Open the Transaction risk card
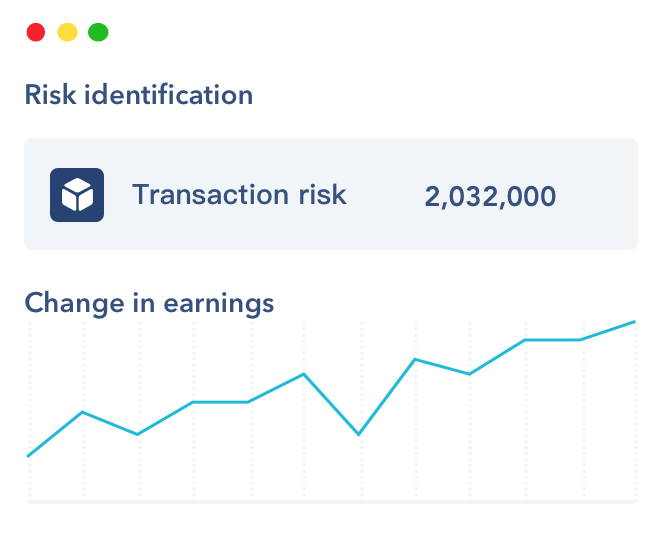Screen dimensions: 660x534 pos(330,194)
